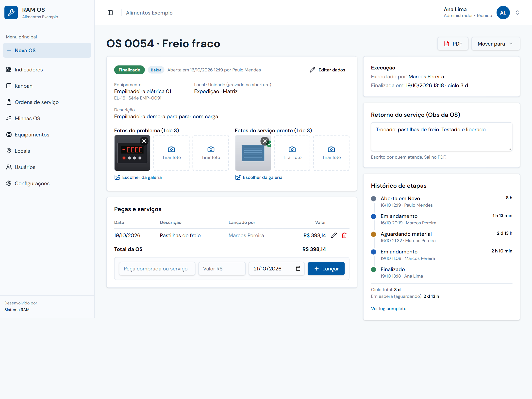The width and height of the screenshot is (532, 399).
Task: Select the Aguardando material history step
Action: (x=442, y=237)
